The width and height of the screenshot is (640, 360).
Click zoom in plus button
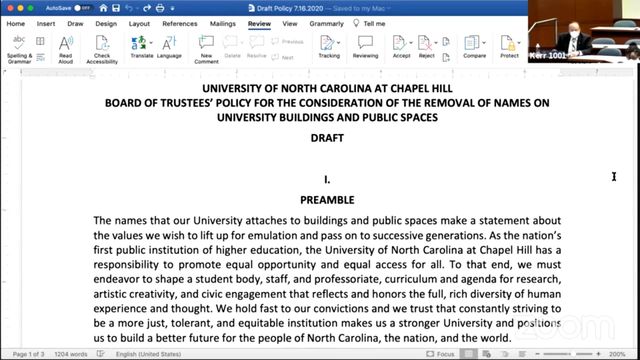tap(598, 354)
